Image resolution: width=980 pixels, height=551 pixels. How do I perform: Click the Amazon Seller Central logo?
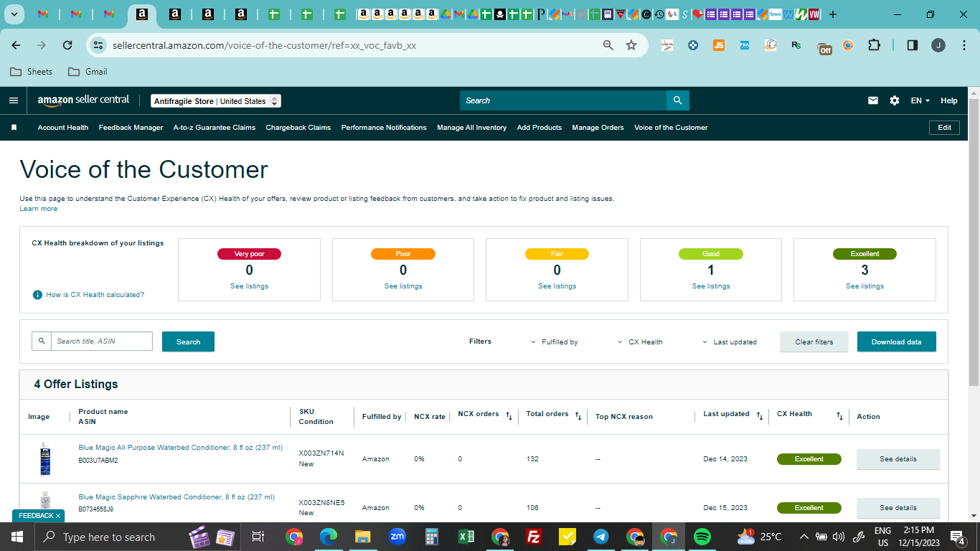tap(83, 101)
